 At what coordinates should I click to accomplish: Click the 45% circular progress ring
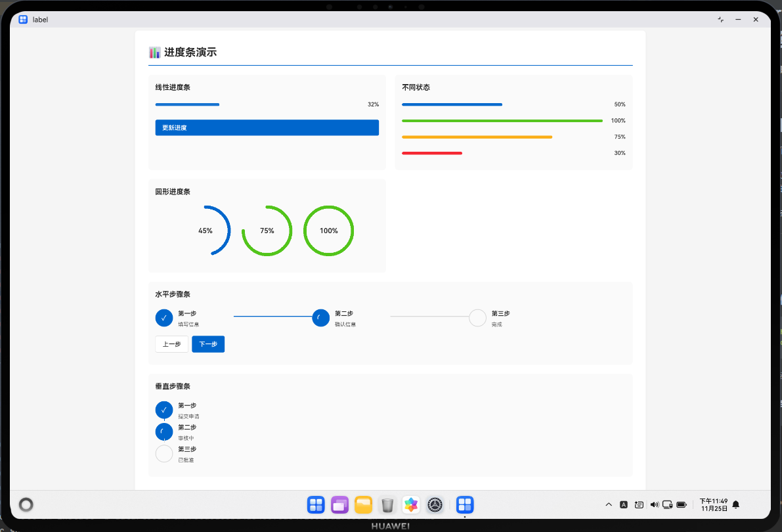click(x=206, y=231)
